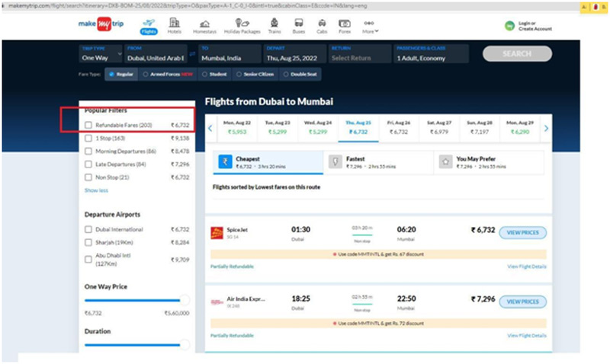This screenshot has width=610, height=364.
Task: Open the Depart date Thu, Aug 25, 2022
Action: (294, 53)
